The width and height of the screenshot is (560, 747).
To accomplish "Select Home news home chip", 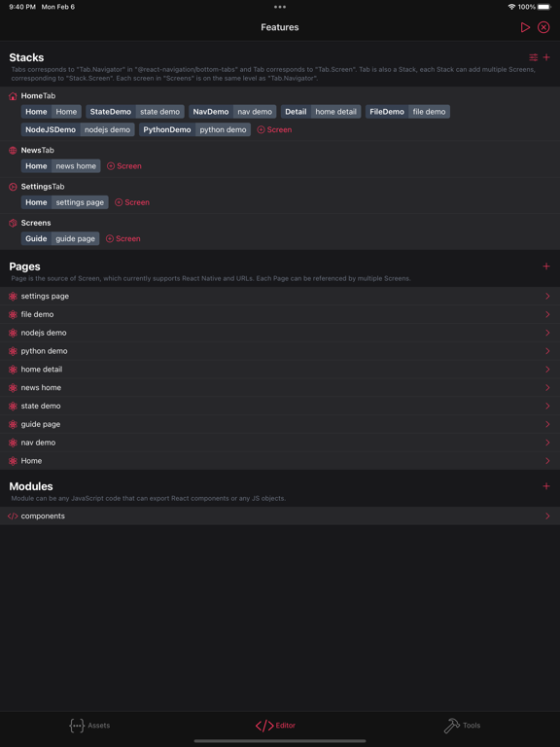I will tap(60, 166).
